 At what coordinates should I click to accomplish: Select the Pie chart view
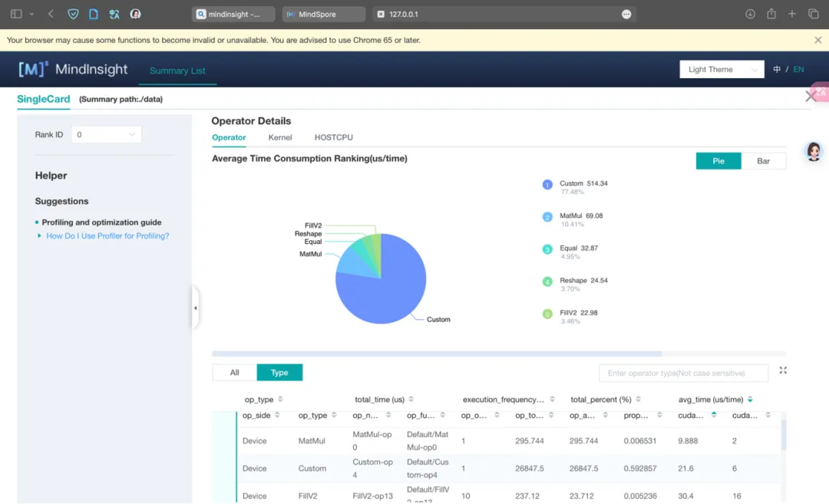click(x=718, y=161)
